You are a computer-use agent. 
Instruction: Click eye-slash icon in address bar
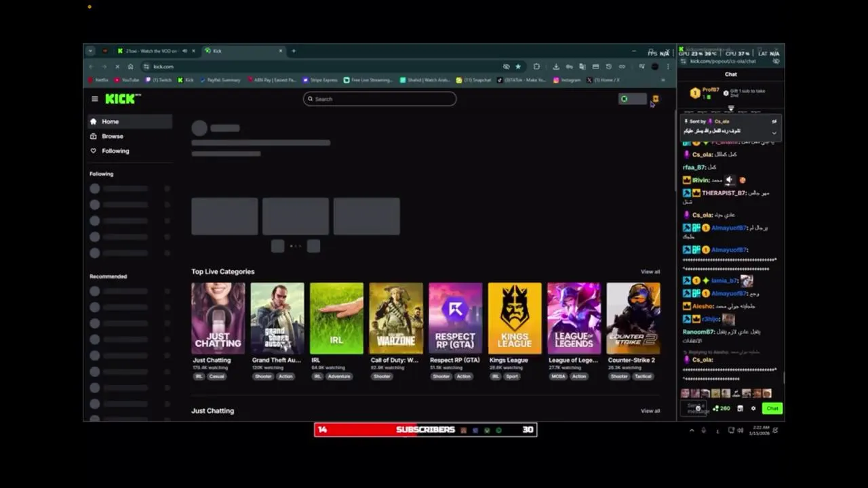pyautogui.click(x=506, y=66)
